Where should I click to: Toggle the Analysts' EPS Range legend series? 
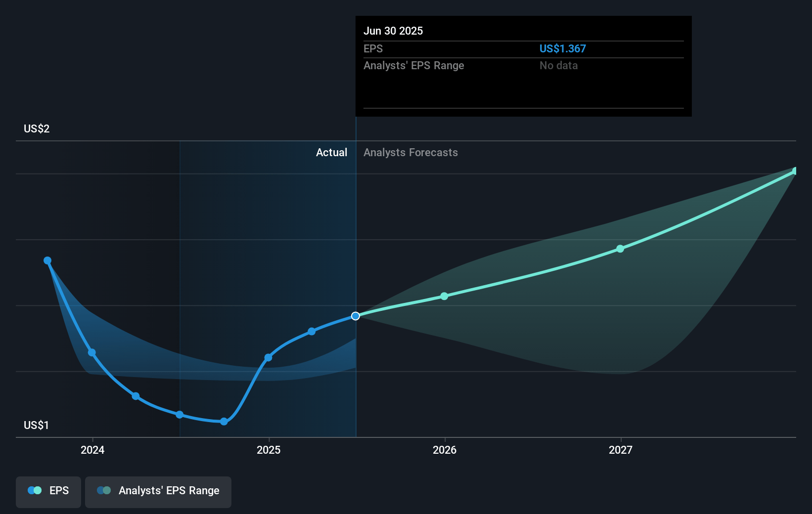coord(158,492)
